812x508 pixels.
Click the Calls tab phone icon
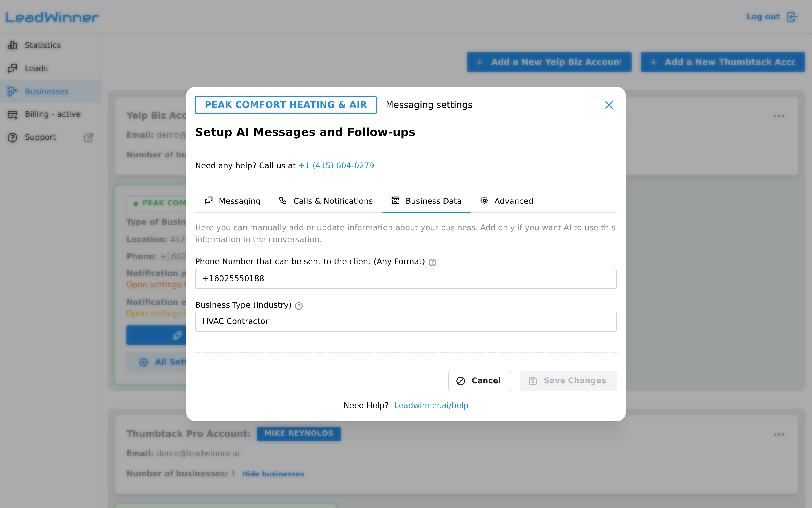(283, 201)
